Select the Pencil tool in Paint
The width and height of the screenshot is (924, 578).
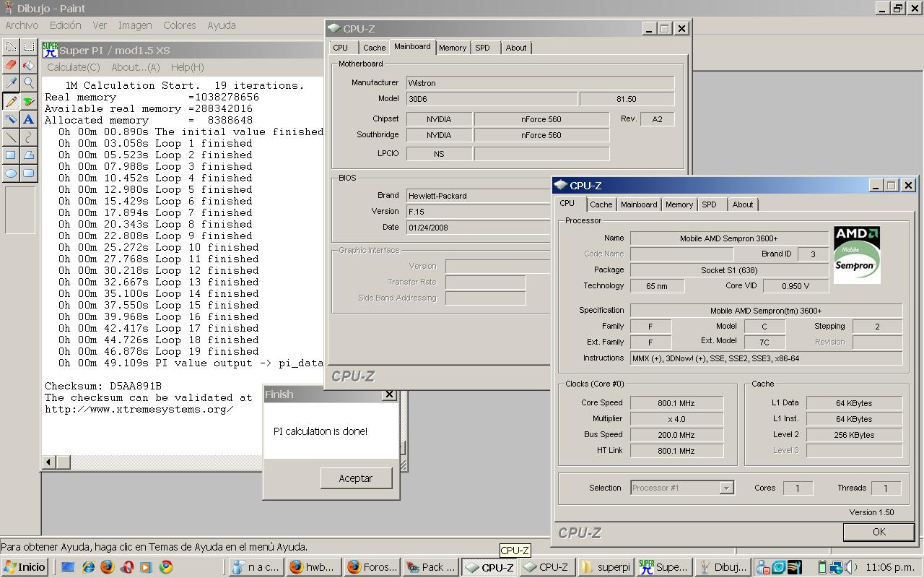click(x=11, y=101)
